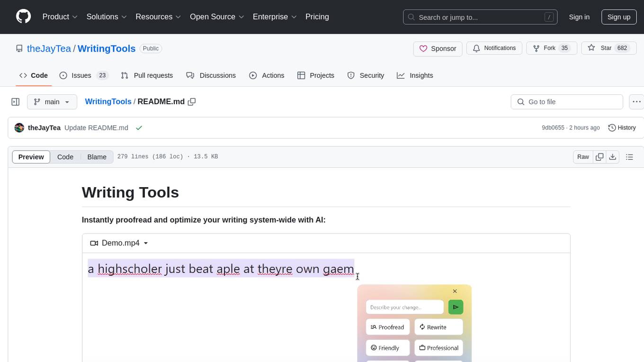Click the Proofread button in demo
Viewport: 644px width, 362px height.
[388, 327]
